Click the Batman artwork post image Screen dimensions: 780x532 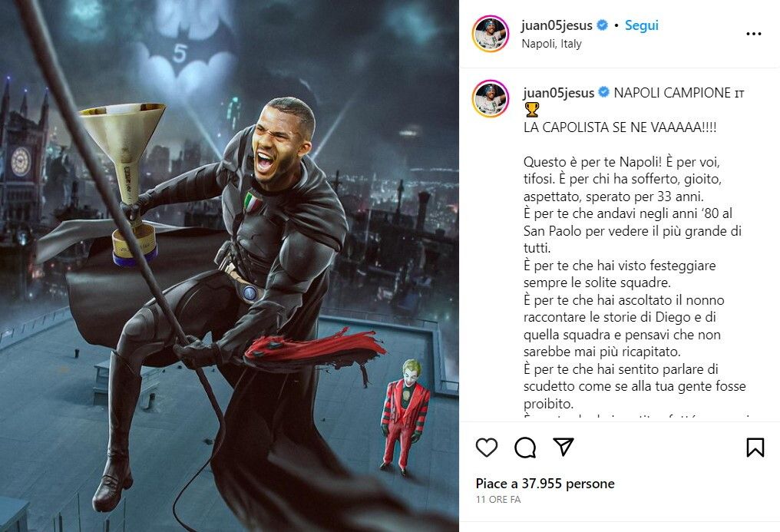(x=230, y=266)
